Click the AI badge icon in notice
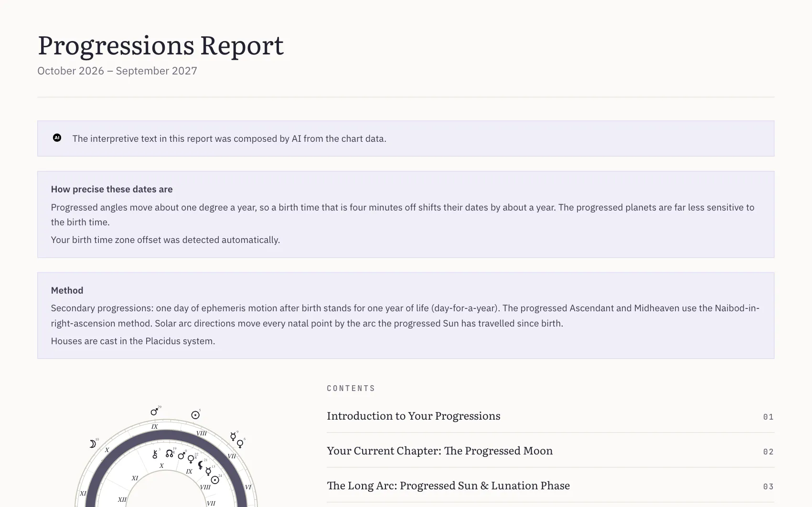812x507 pixels. (x=57, y=138)
